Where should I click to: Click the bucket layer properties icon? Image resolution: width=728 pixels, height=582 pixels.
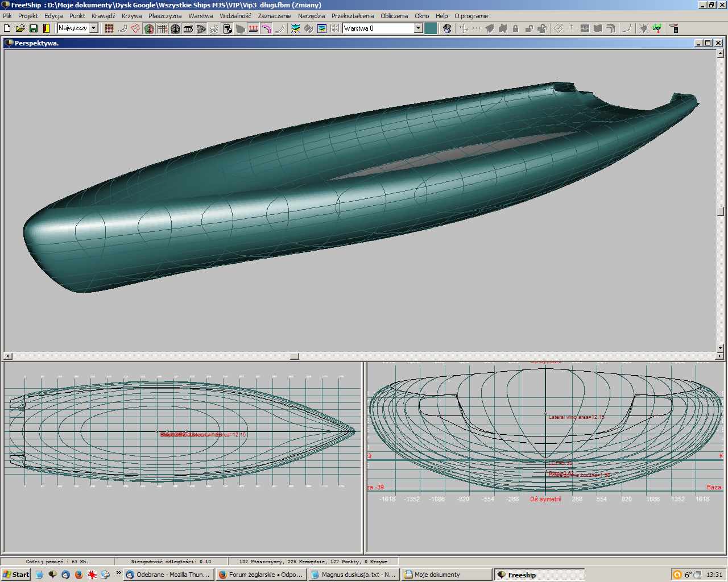tap(447, 28)
